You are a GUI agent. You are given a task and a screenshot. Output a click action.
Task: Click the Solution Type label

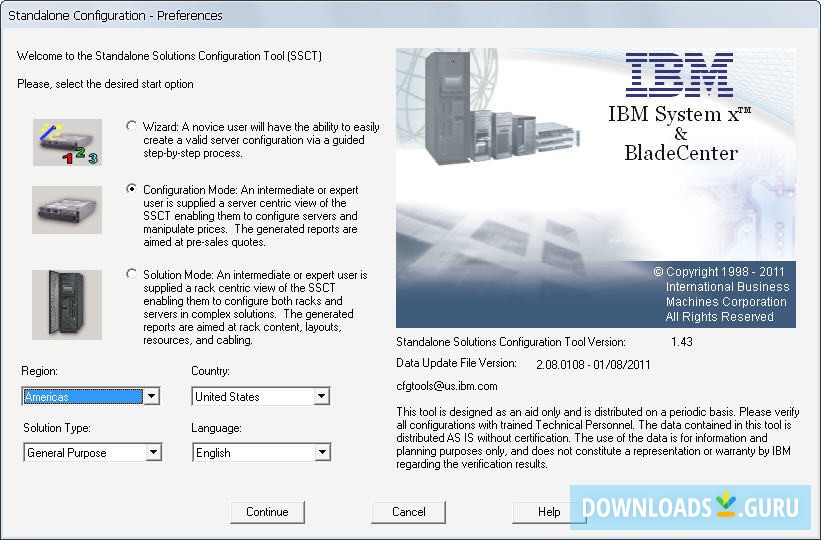click(57, 428)
